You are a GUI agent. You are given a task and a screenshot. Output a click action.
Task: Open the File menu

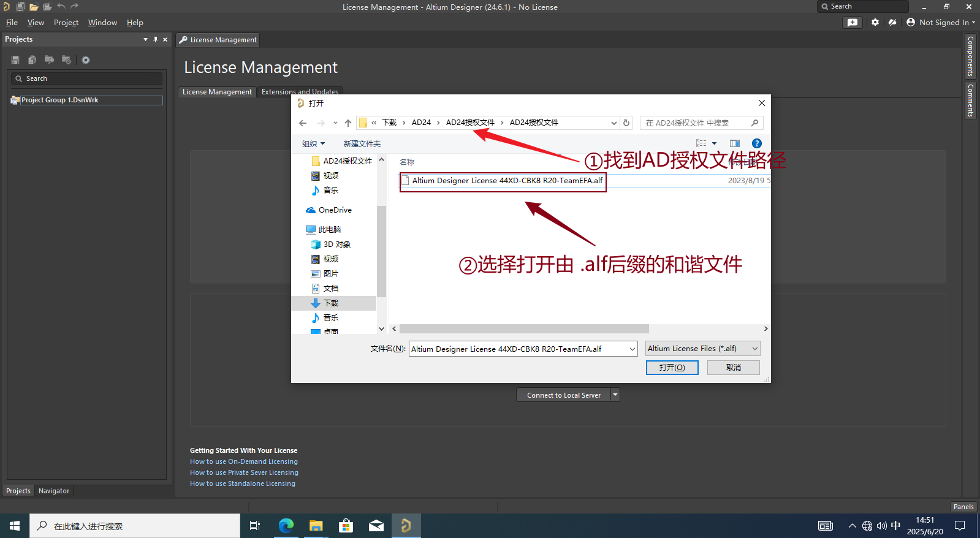12,23
